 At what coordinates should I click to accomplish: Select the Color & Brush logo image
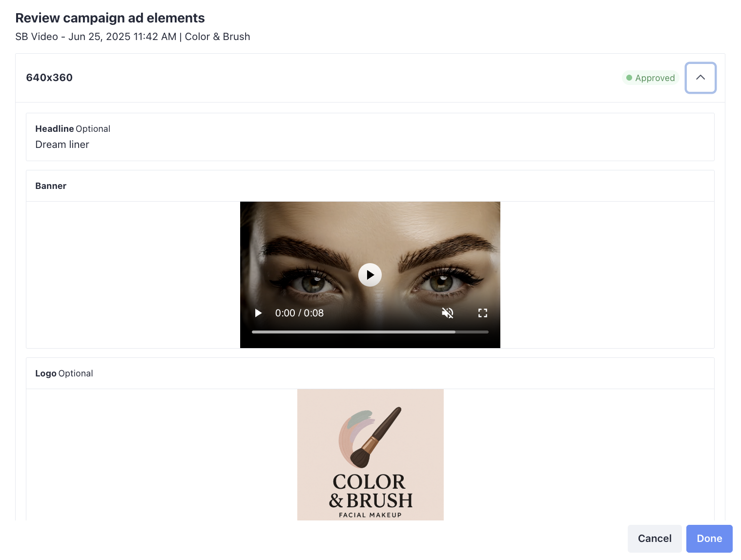370,455
